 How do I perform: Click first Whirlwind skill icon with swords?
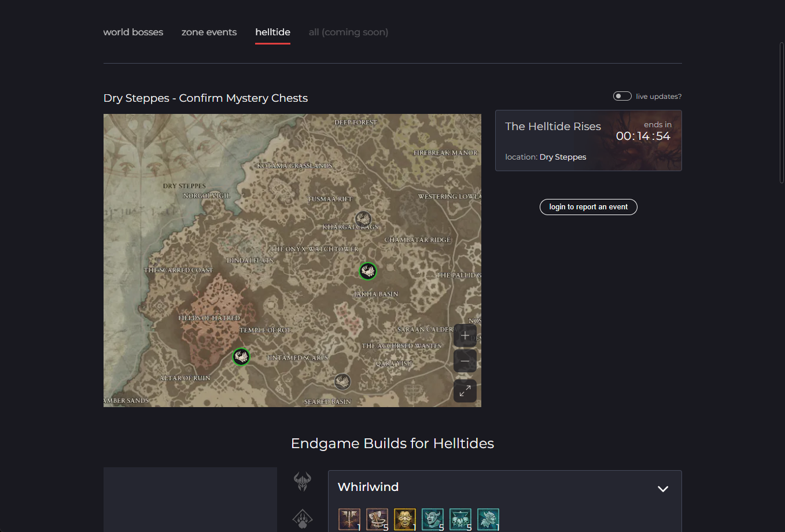[x=349, y=519]
